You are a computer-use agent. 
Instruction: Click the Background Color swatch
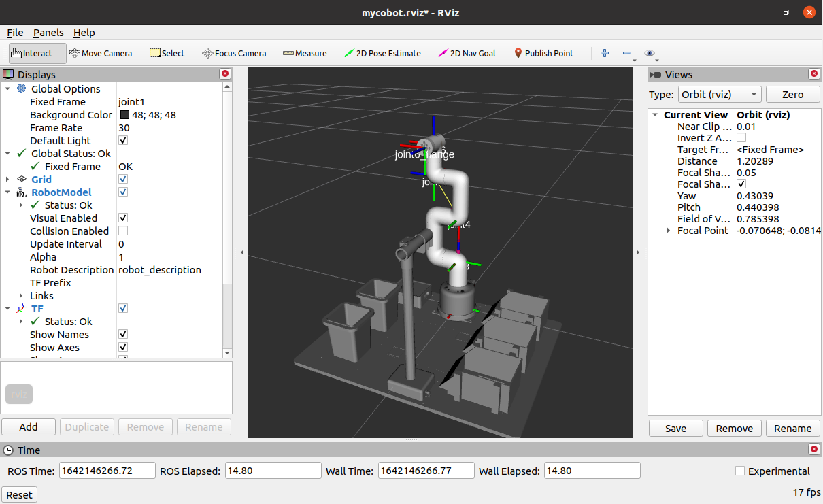pos(124,115)
